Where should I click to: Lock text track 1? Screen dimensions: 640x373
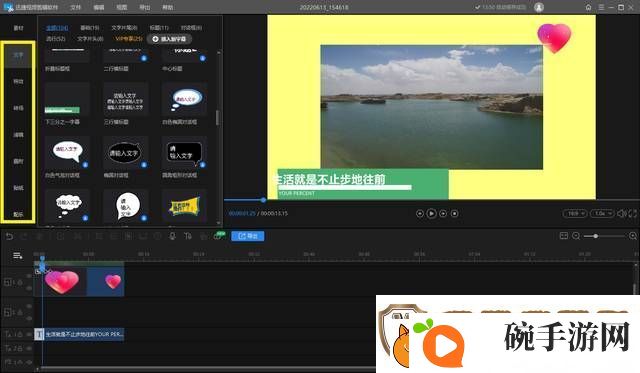[20, 334]
